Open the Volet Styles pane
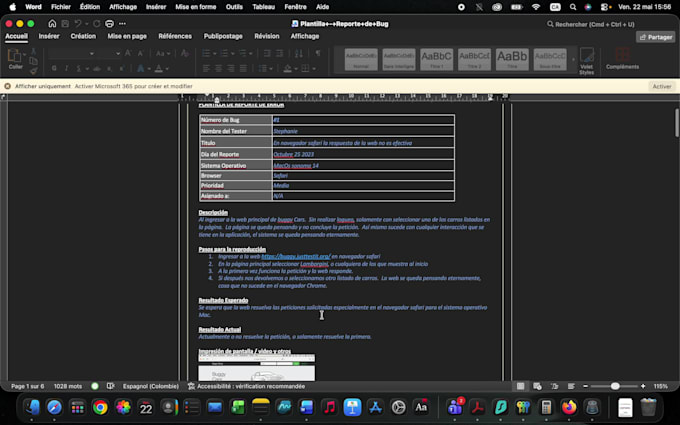Screen dimensions: 680x425 (x=587, y=61)
